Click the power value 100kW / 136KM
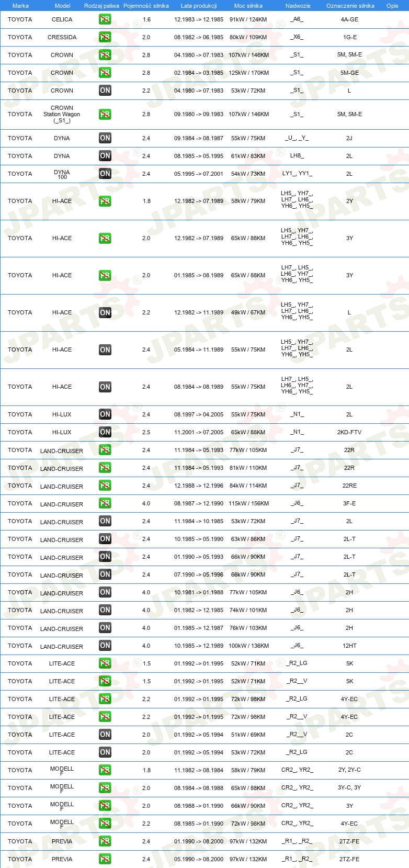 coord(248,646)
